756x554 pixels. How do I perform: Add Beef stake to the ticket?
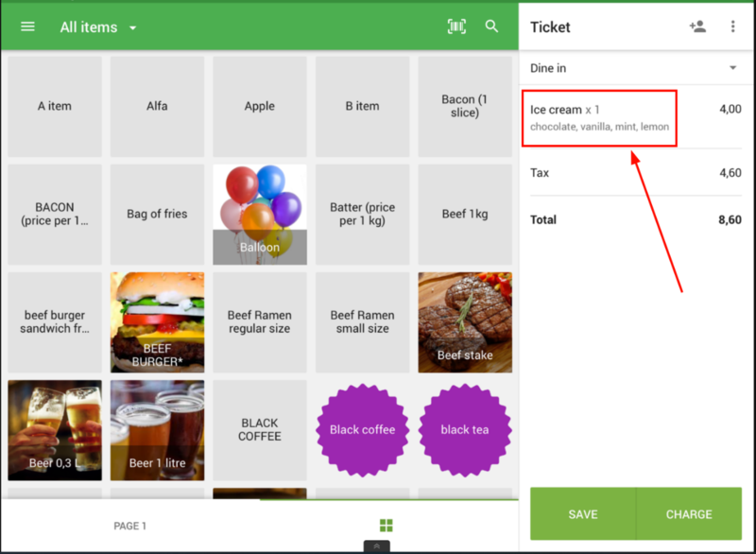pyautogui.click(x=464, y=322)
